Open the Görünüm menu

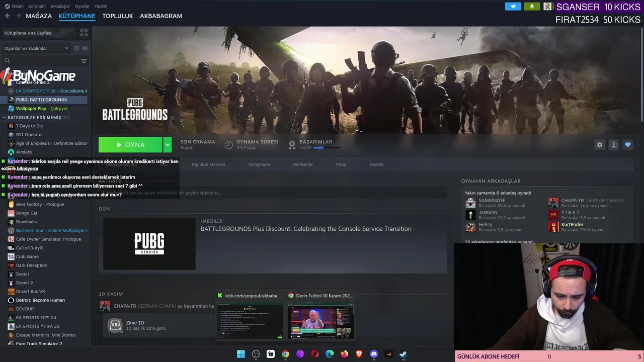(37, 6)
